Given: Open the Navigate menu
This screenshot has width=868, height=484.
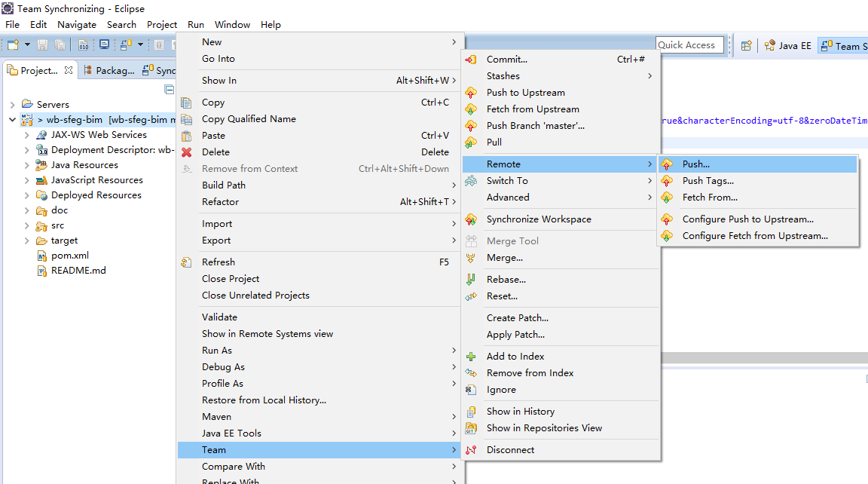Looking at the screenshot, I should point(76,25).
